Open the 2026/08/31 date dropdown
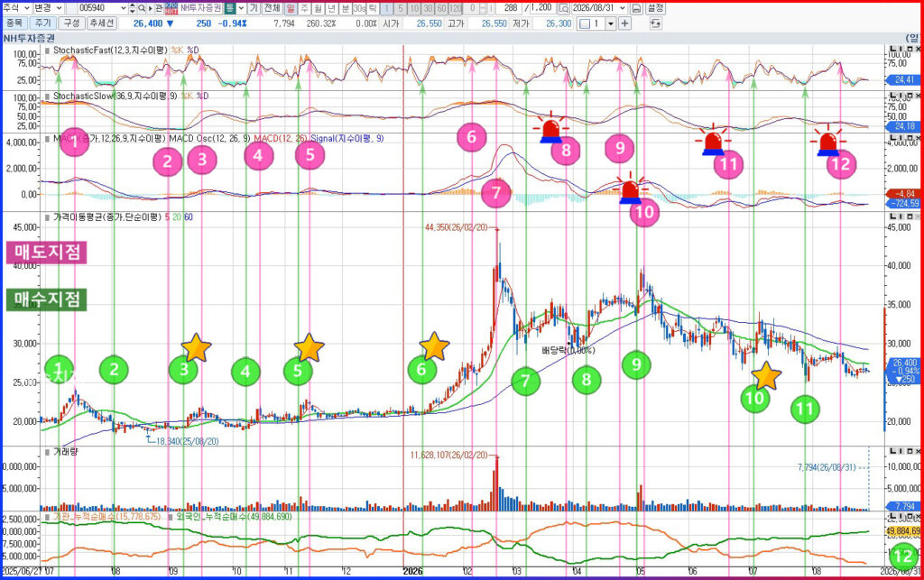The width and height of the screenshot is (924, 580). point(623,8)
